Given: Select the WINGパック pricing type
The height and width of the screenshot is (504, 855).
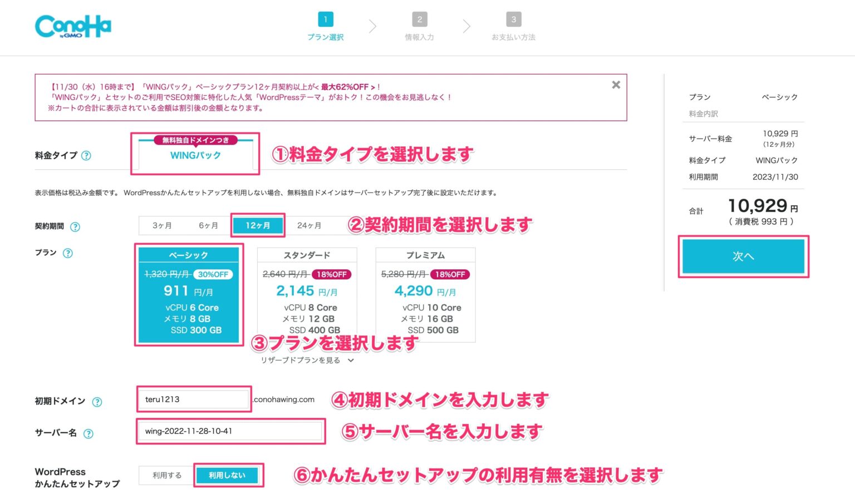Looking at the screenshot, I should [195, 156].
